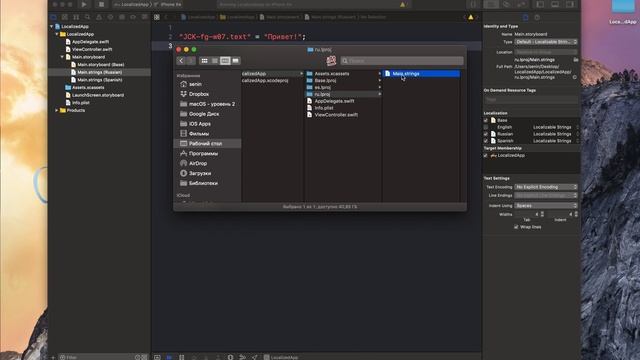Click the warning triangle in Xcode activity bar

(402, 4)
